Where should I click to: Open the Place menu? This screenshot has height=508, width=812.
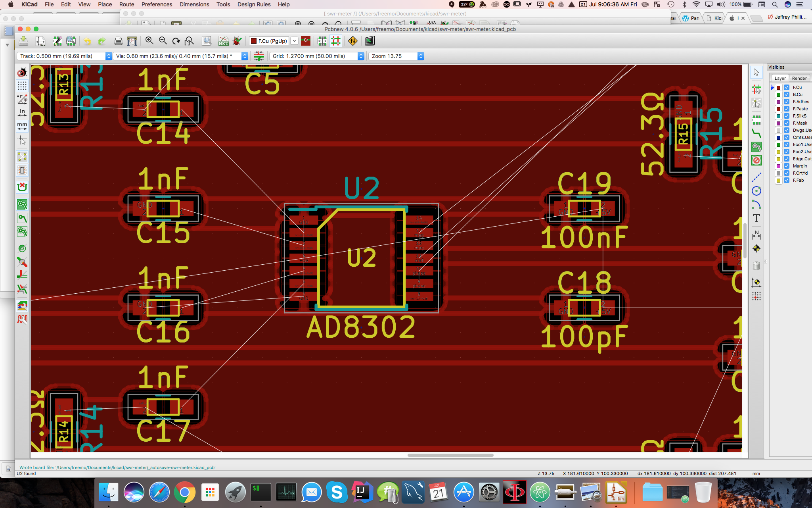(105, 4)
